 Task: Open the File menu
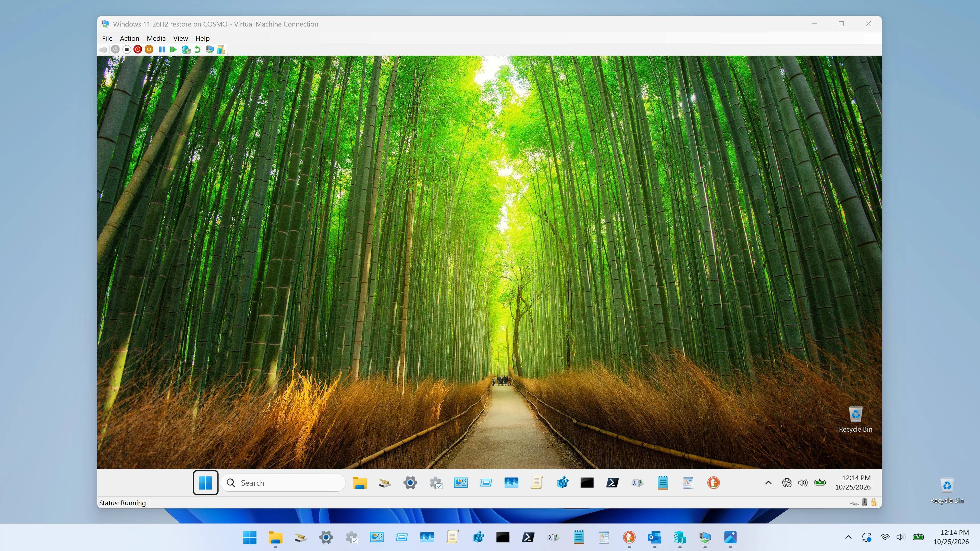coord(107,39)
